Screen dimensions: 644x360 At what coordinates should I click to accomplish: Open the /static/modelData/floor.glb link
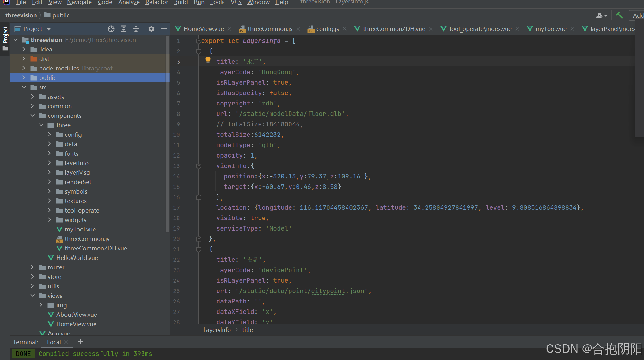point(290,114)
